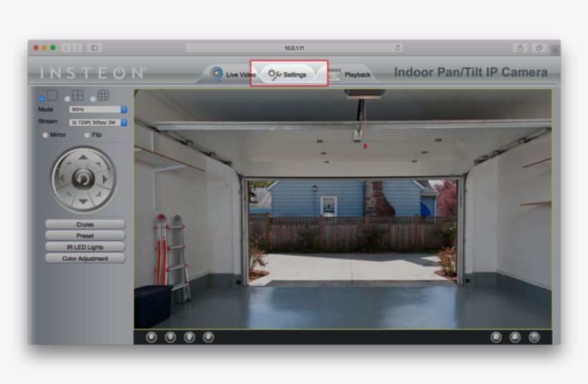This screenshot has height=384, width=588.
Task: Click the four-camera grid layout icon
Action: point(78,95)
